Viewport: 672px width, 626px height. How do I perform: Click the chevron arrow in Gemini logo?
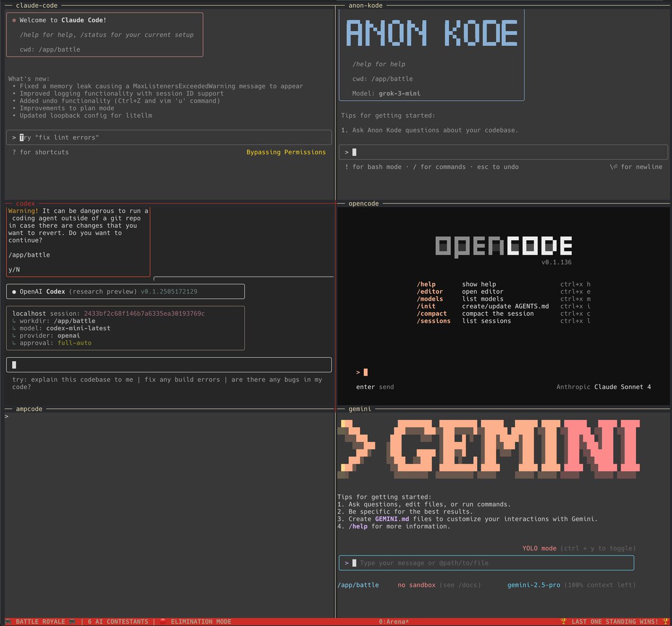click(x=357, y=449)
